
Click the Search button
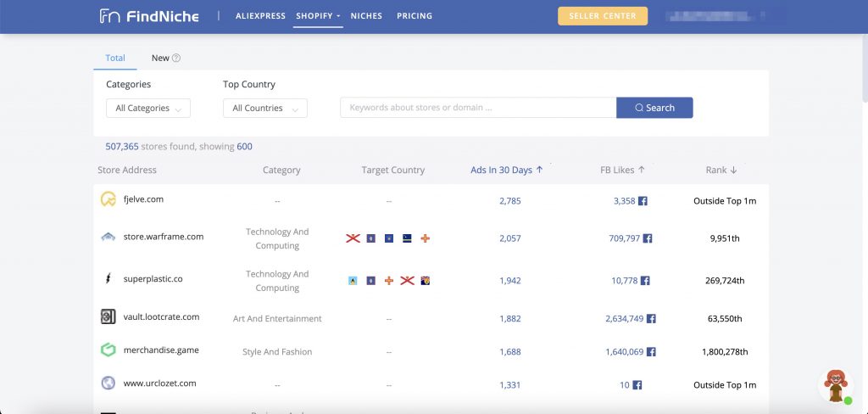[x=655, y=108]
